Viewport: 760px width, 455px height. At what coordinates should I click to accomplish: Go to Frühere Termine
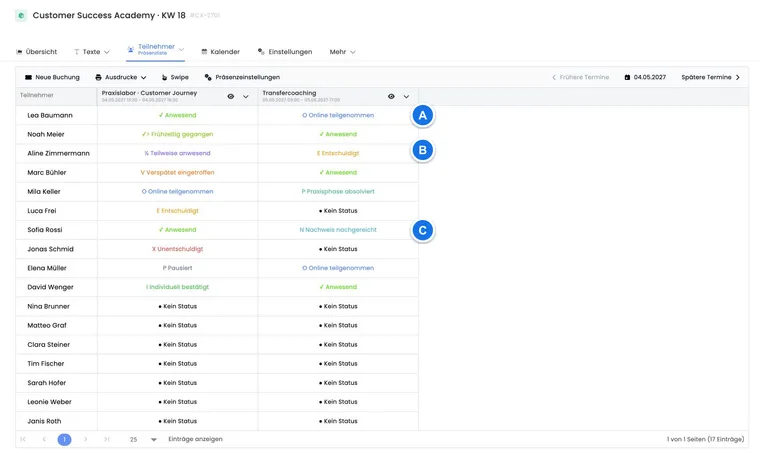[580, 78]
